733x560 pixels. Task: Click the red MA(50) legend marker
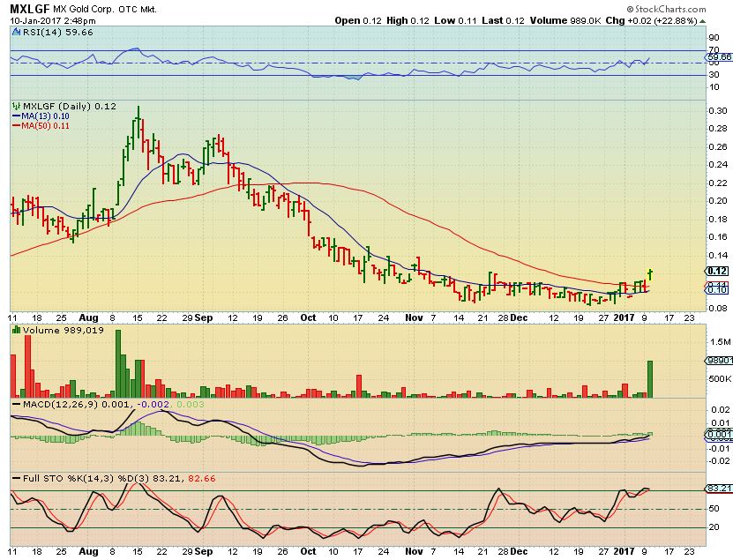14,126
